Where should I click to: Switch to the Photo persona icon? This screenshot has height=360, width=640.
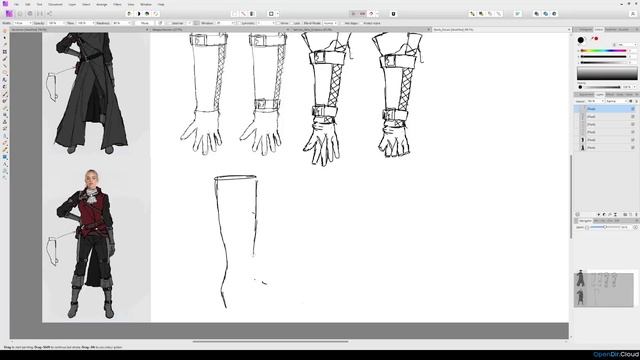coord(9,13)
